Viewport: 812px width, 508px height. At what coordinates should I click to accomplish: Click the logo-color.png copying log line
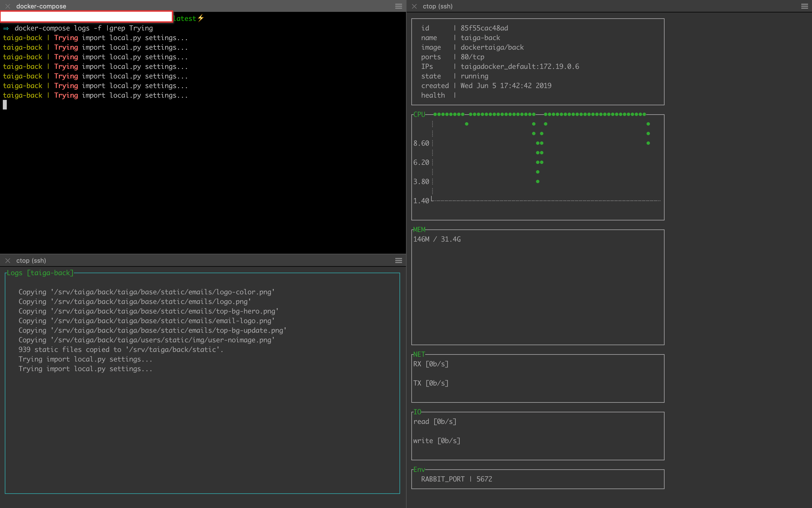(x=147, y=292)
